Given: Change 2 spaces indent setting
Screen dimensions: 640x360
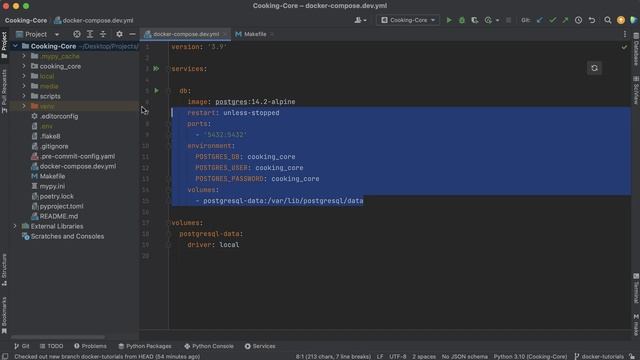Looking at the screenshot, I should pos(424,356).
